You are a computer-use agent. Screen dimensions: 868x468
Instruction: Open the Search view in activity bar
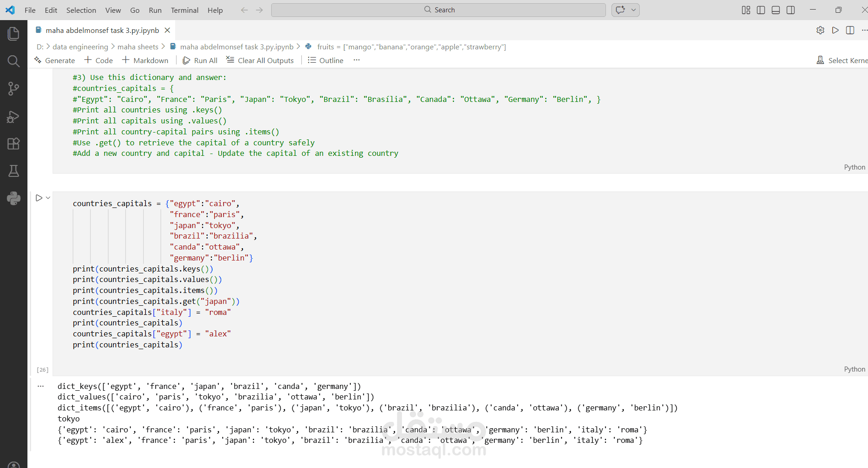pos(13,61)
